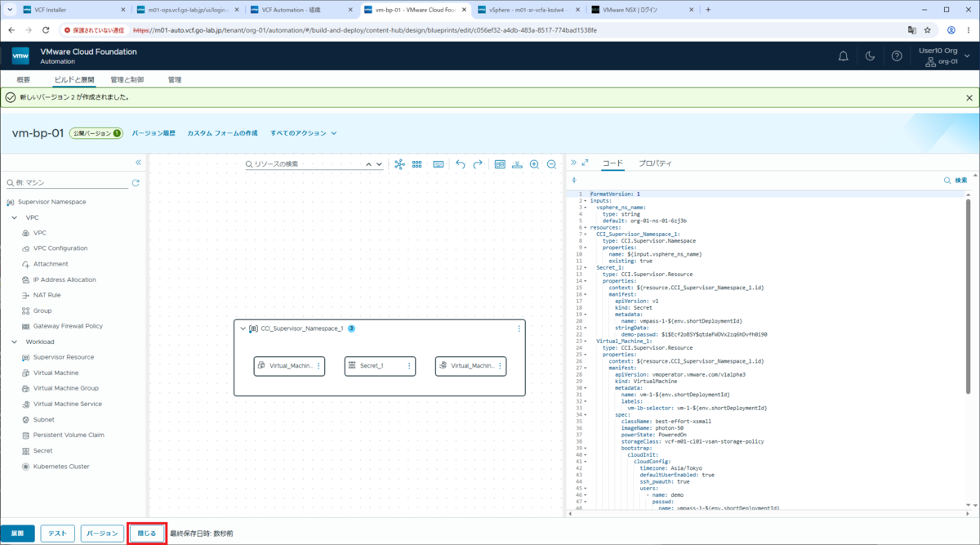Collapse CCI_Supervisor_Namespace_1 container chevron

pos(243,328)
